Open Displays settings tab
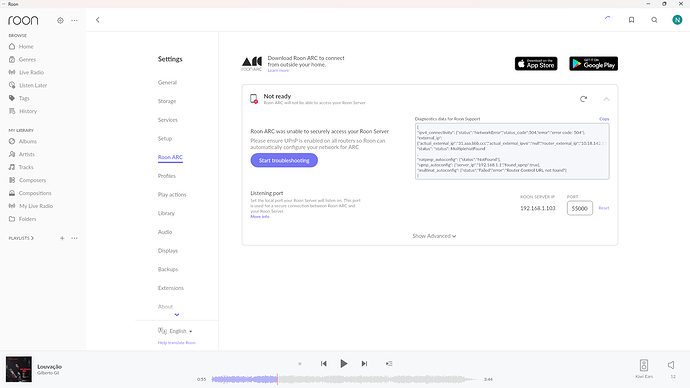690x388 pixels. click(x=168, y=251)
